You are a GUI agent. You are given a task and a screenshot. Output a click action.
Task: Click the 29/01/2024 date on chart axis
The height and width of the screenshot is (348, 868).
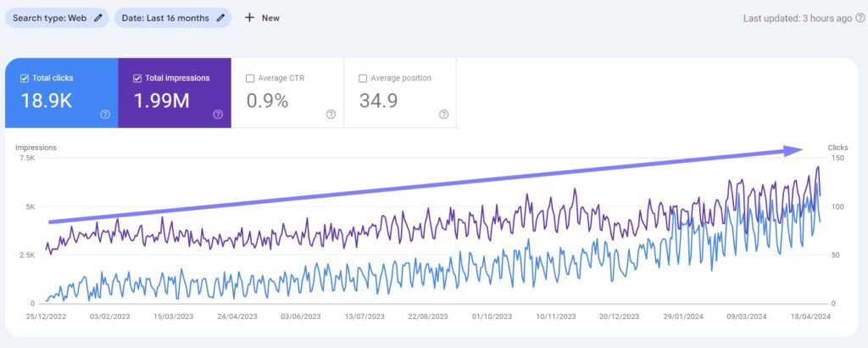682,317
